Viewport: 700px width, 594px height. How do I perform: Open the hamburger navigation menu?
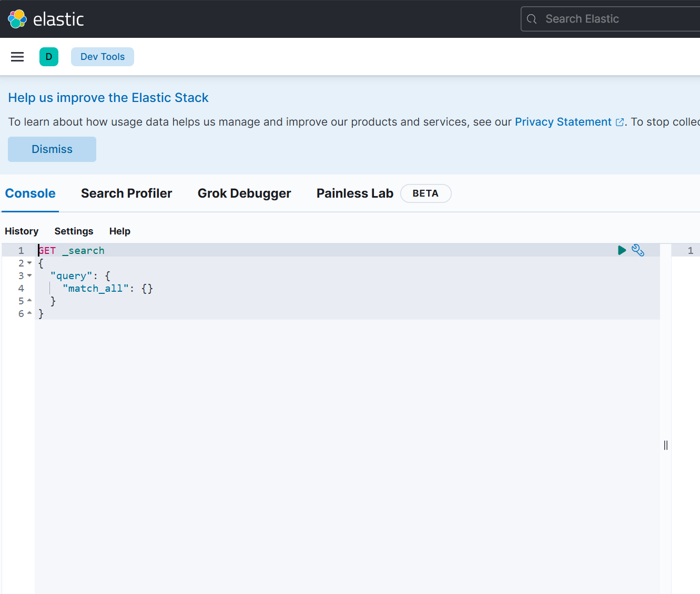17,57
